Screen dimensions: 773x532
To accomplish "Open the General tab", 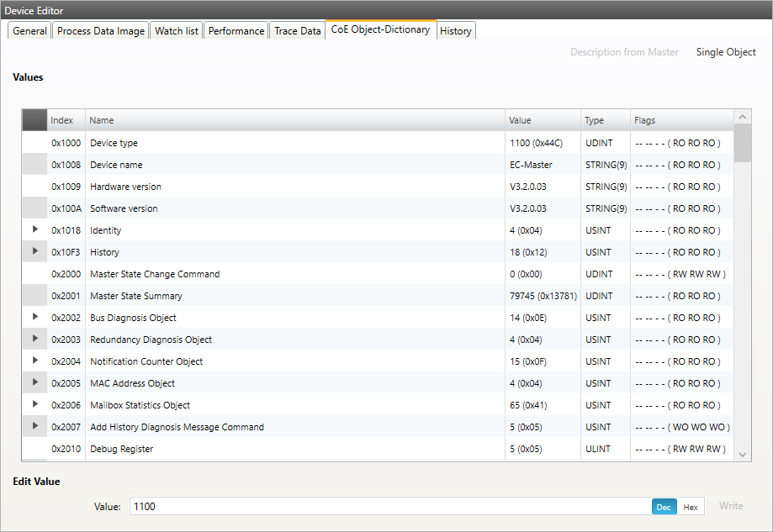I will tap(29, 31).
